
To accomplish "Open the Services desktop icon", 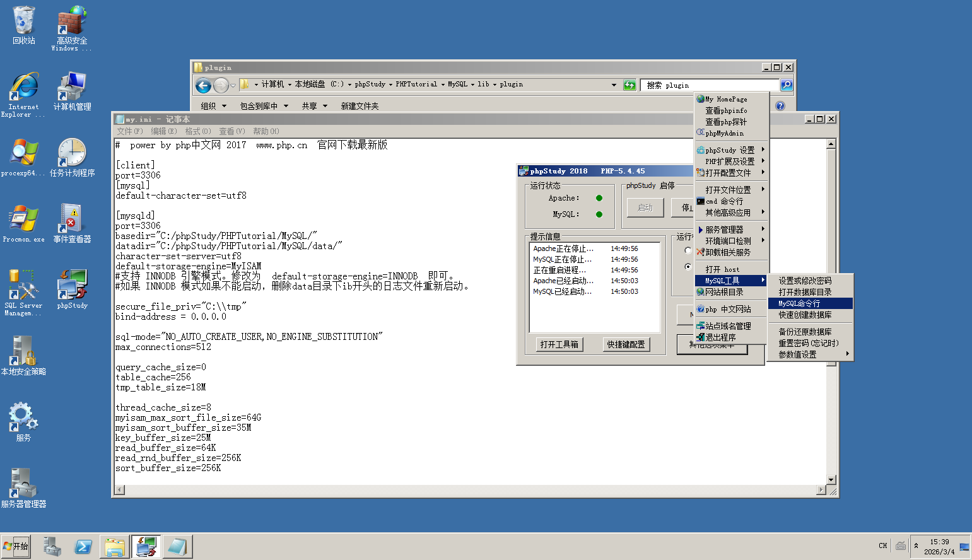I will tap(24, 423).
